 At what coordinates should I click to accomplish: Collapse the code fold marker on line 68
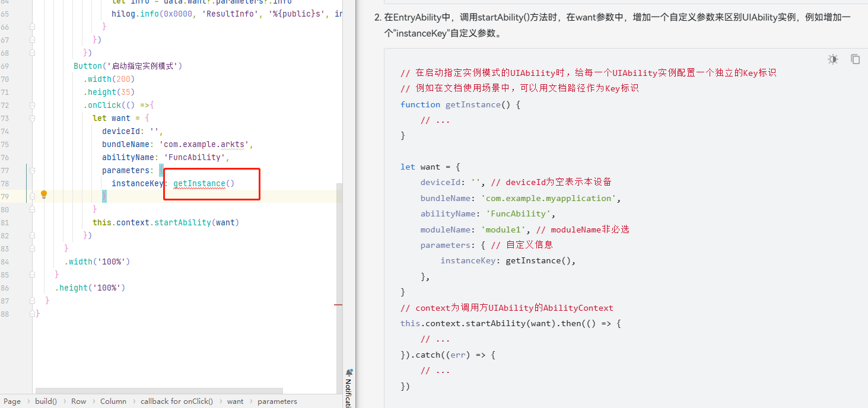(x=32, y=53)
